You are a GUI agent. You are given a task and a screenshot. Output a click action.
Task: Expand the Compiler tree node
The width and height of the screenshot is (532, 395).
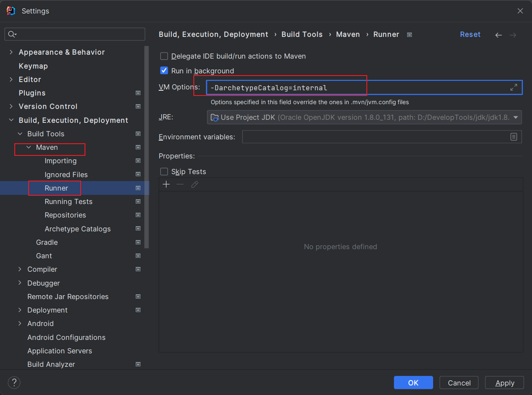20,269
